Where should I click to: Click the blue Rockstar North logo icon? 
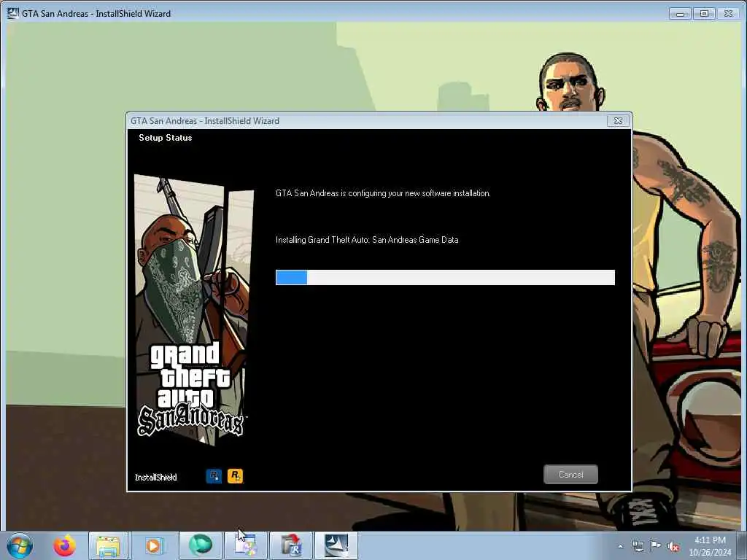click(x=214, y=475)
